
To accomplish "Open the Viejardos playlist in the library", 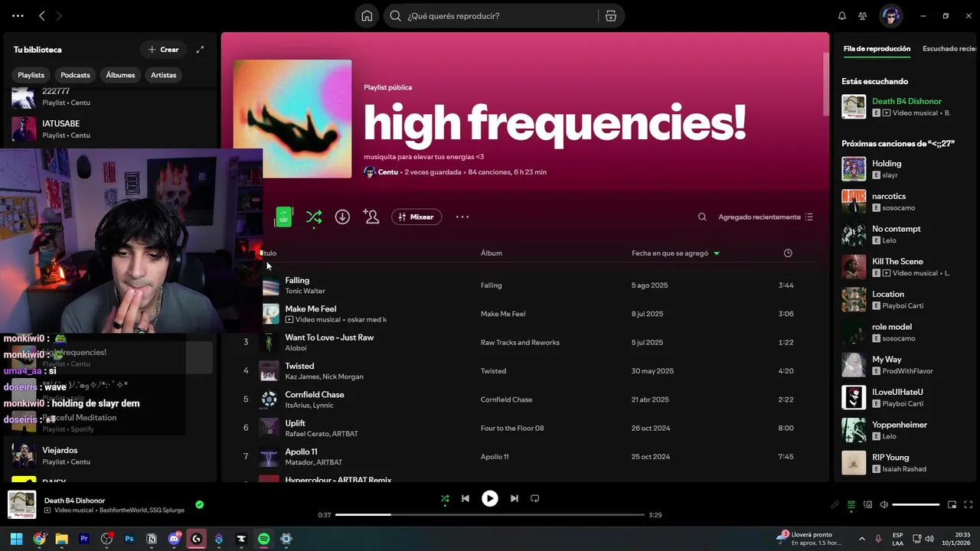I will pos(110,455).
